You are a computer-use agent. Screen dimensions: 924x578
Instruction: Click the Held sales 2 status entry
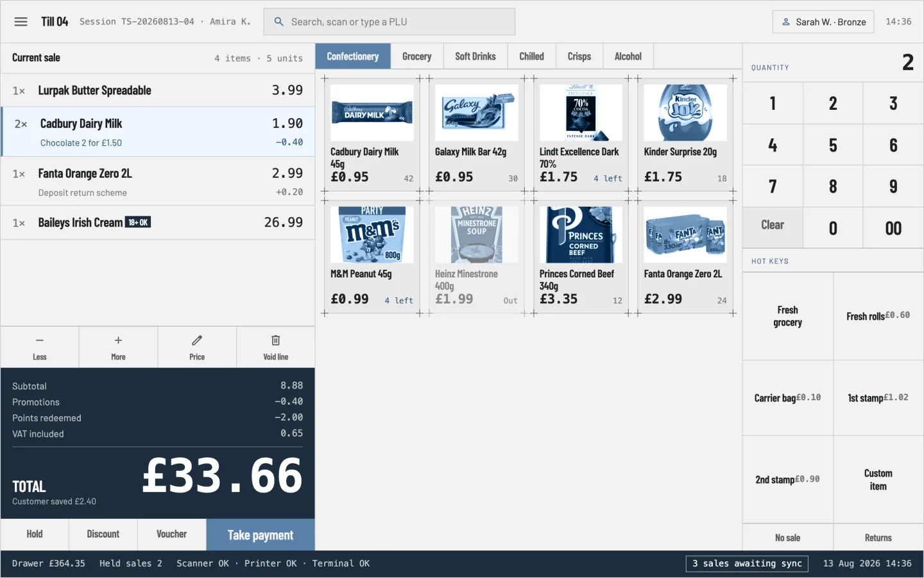tap(131, 563)
